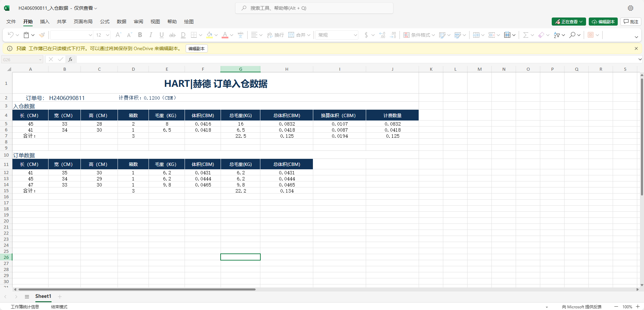
Task: Click the AutoSum sigma icon
Action: 525,35
